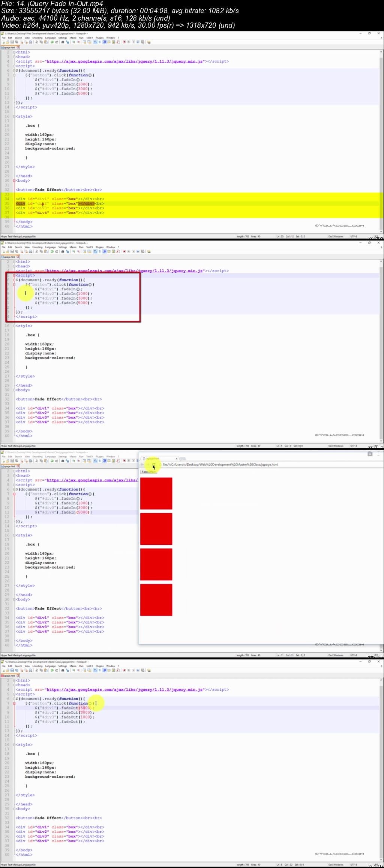Click 'length : 709' in the bottom frame status bar
Viewport: 384px width, 868px height.
[243, 865]
